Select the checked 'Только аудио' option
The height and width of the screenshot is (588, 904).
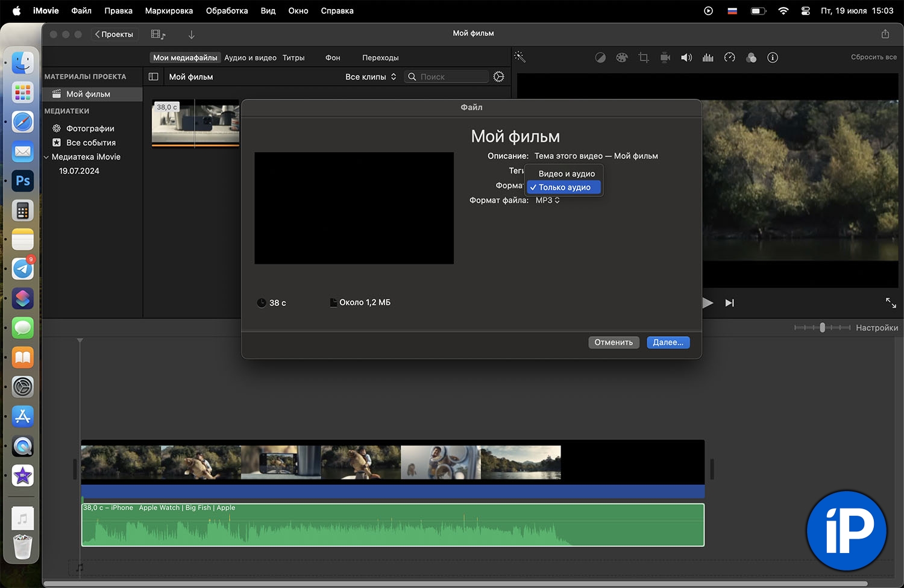(564, 187)
